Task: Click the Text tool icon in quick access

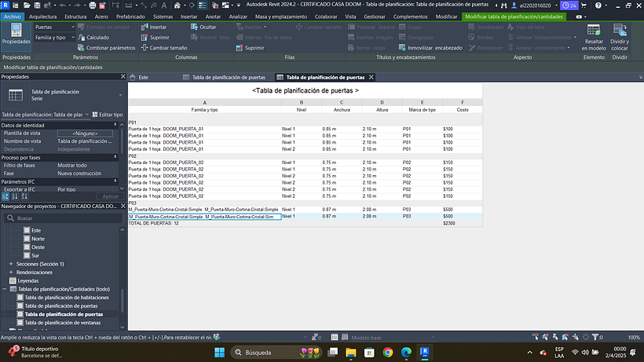Action: [164, 5]
